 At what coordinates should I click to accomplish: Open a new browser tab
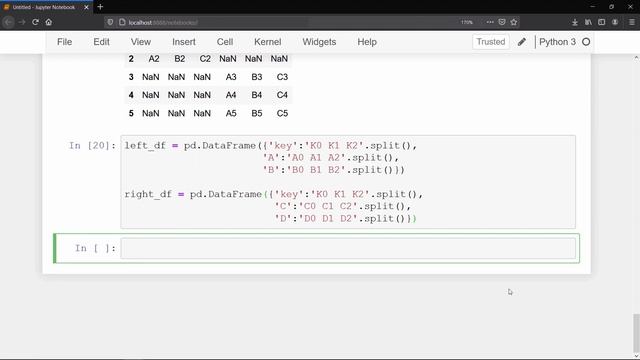100,7
